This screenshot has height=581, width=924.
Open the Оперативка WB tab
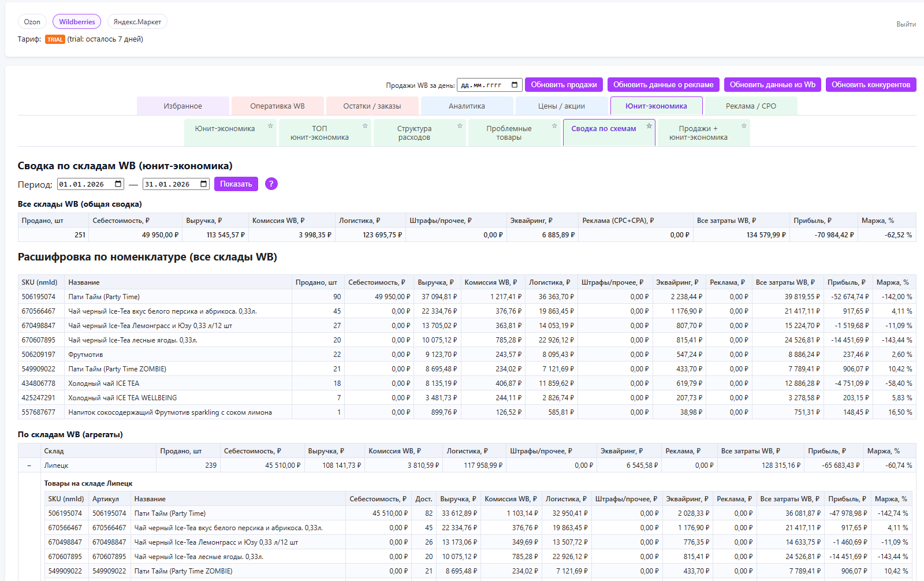pyautogui.click(x=278, y=106)
